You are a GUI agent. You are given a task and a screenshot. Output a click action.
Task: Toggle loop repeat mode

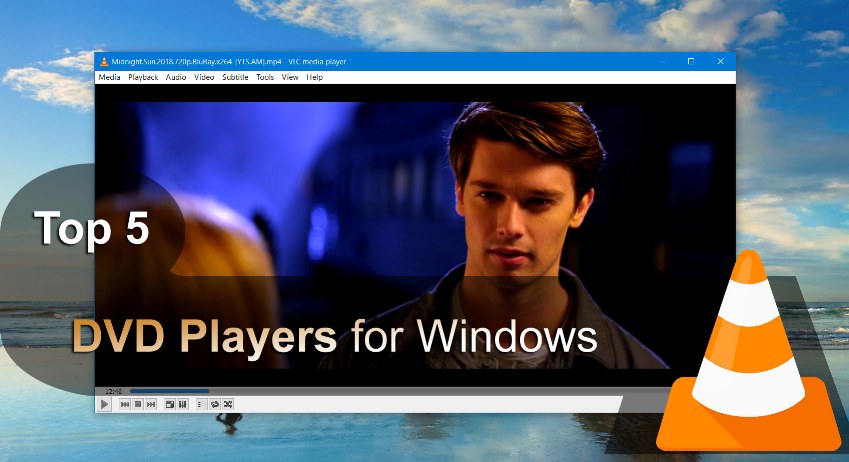[214, 404]
